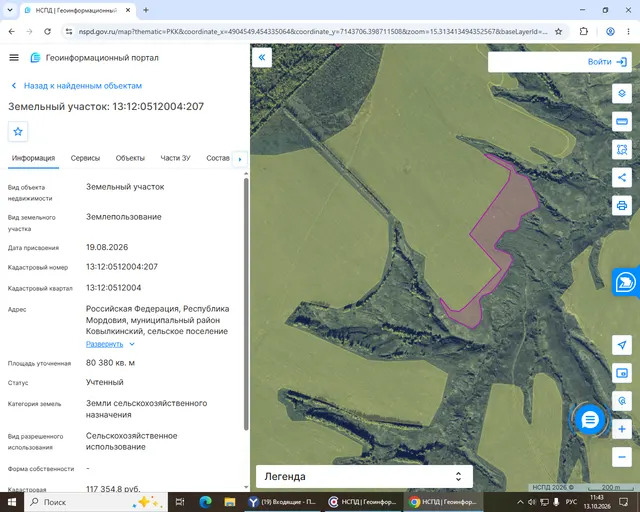
Task: Reload the browser page
Action: pos(47,31)
